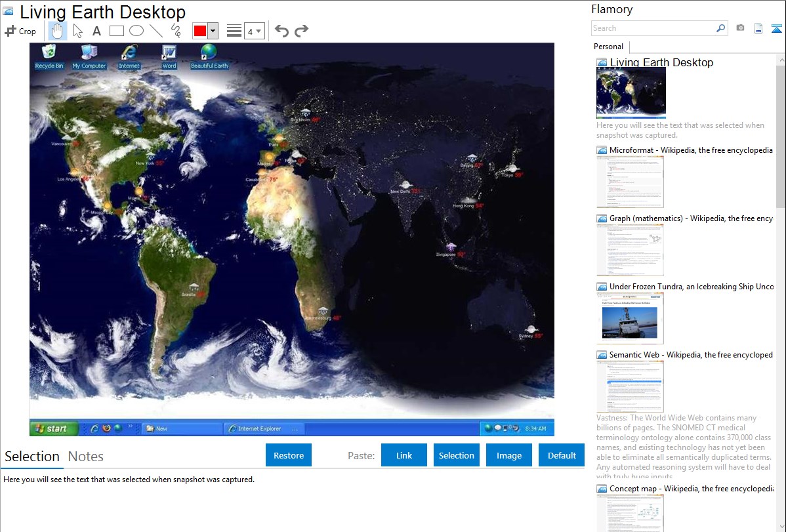Viewport: 786px width, 532px height.
Task: Open the Semantic Web snapshot thumbnail
Action: (x=630, y=386)
